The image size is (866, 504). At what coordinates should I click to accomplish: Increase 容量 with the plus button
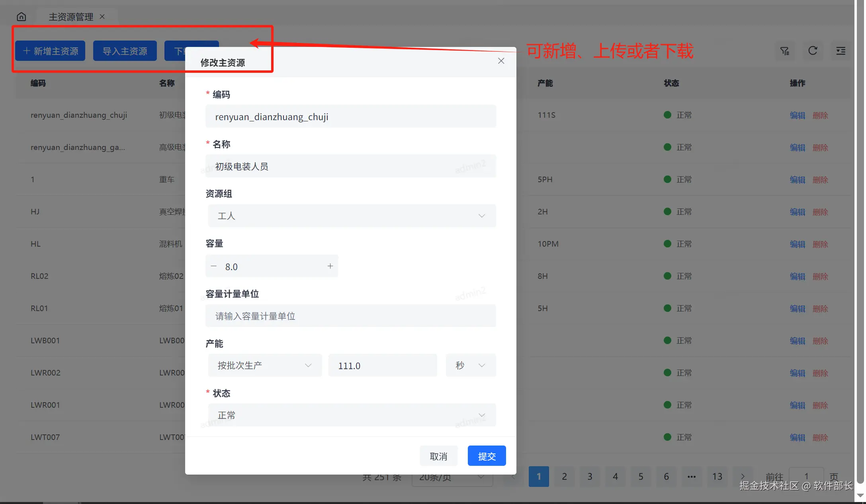point(330,266)
